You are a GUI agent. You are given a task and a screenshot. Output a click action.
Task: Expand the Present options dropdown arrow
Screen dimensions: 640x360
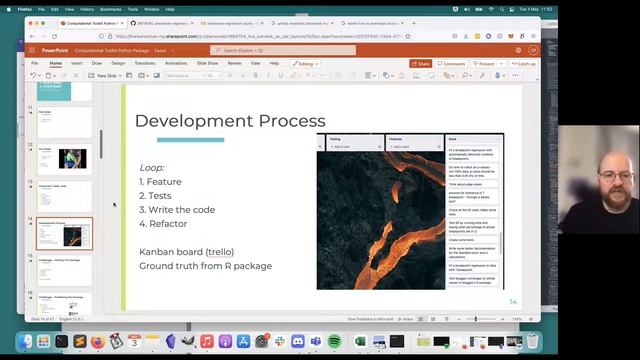(501, 64)
